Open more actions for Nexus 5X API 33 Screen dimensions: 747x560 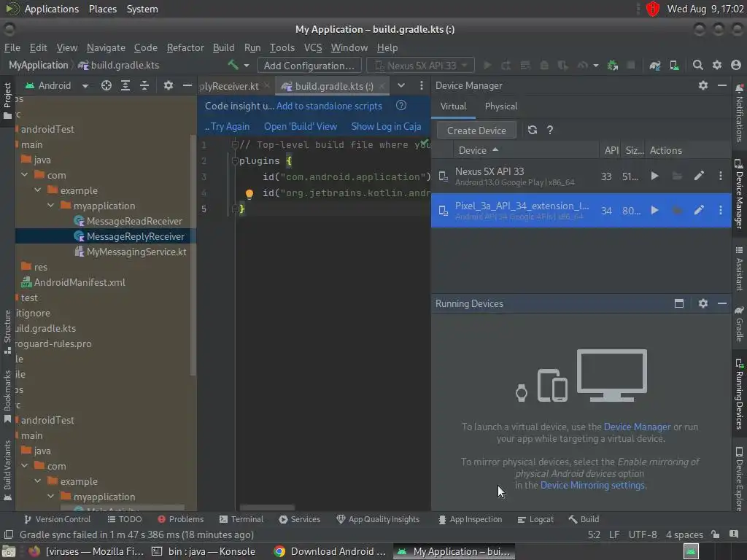point(720,176)
